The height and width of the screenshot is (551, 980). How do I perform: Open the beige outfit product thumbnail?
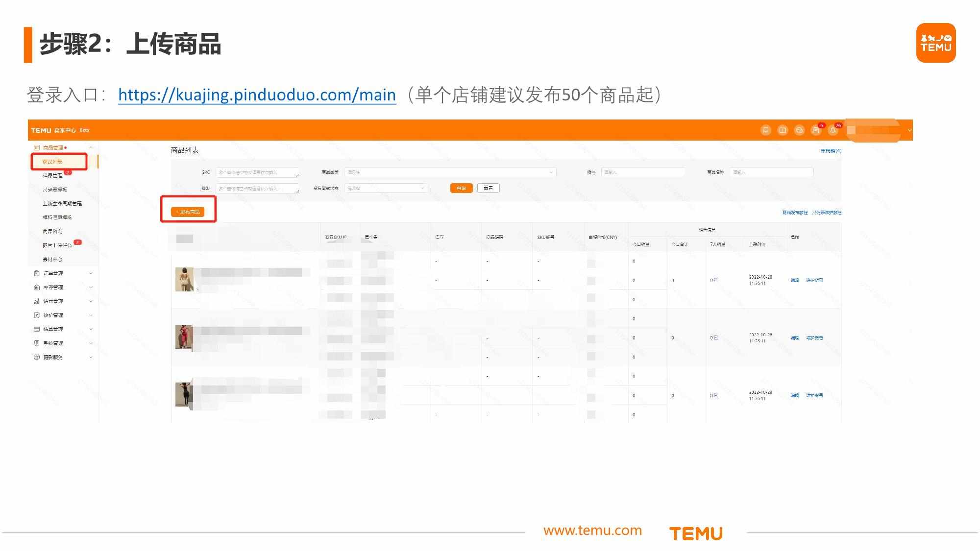184,279
